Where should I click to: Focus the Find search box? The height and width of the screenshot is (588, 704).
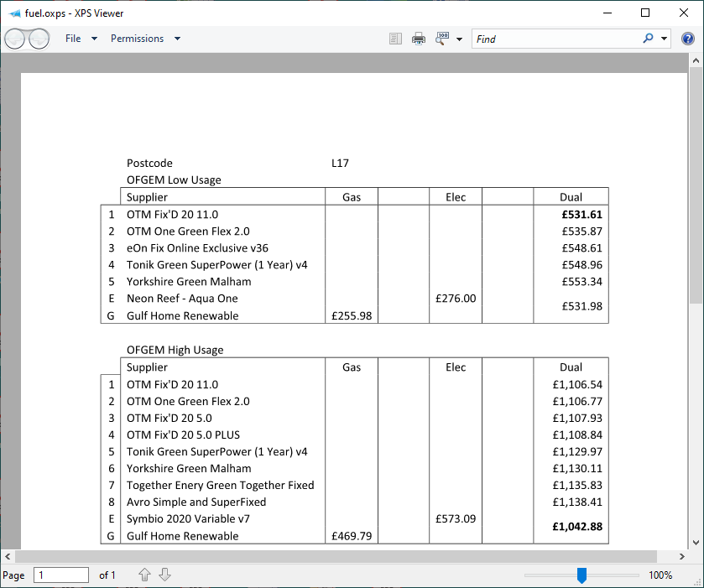556,39
